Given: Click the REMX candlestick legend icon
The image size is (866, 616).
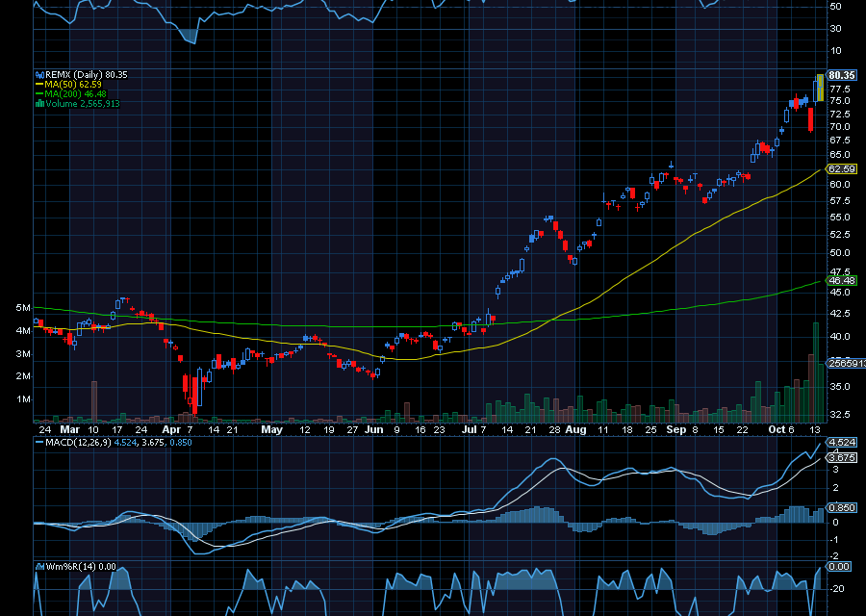Looking at the screenshot, I should 38,74.
